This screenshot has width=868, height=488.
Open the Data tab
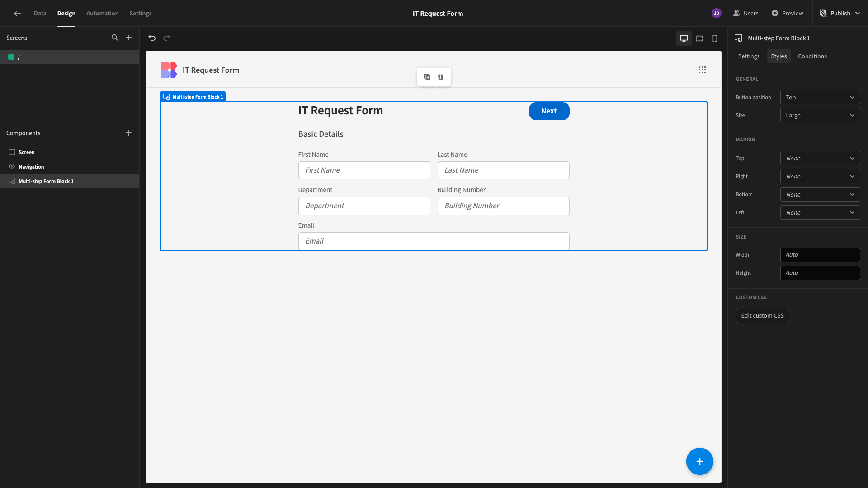[40, 14]
